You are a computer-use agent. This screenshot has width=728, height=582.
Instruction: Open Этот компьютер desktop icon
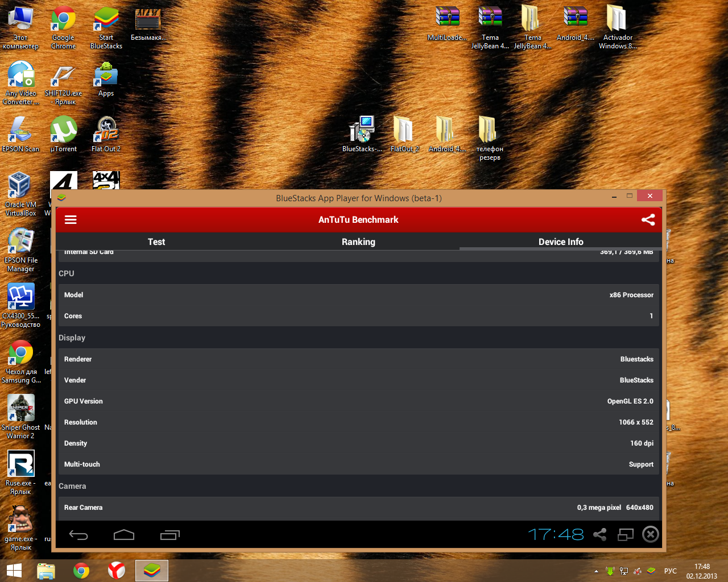pos(21,28)
